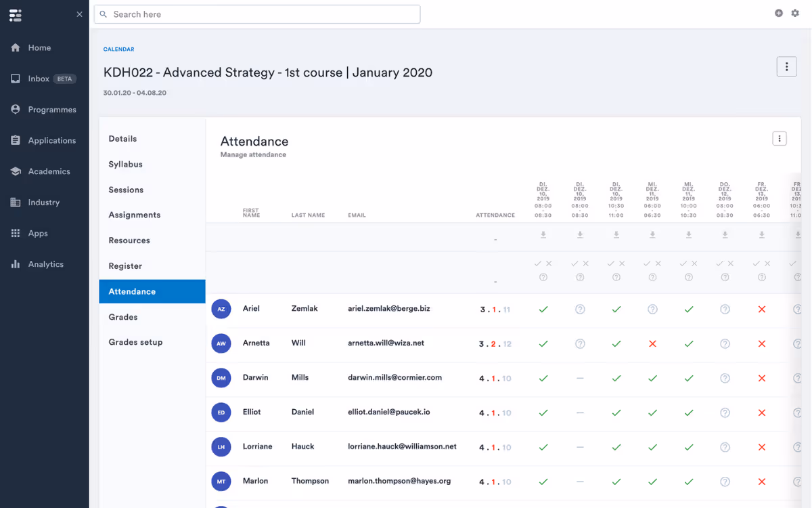Click the download icon under the first session column
This screenshot has height=508, width=812.
pyautogui.click(x=543, y=235)
